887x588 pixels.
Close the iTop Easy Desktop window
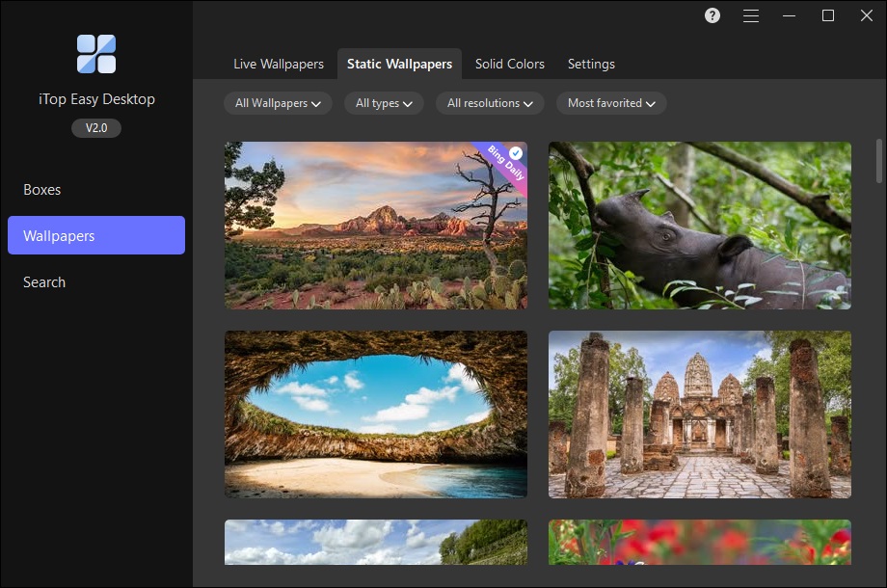[x=866, y=15]
